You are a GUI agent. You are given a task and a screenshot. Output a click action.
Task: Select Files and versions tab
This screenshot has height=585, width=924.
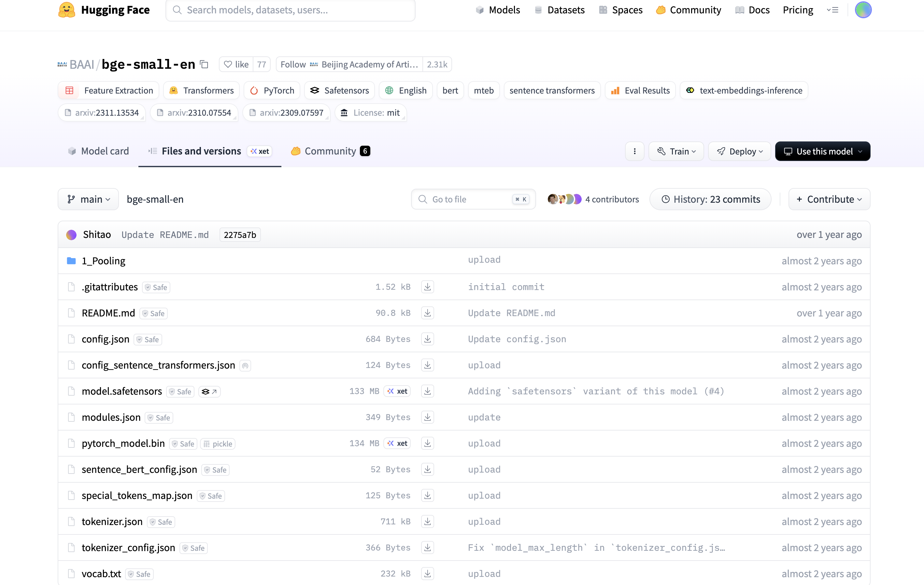pyautogui.click(x=209, y=151)
